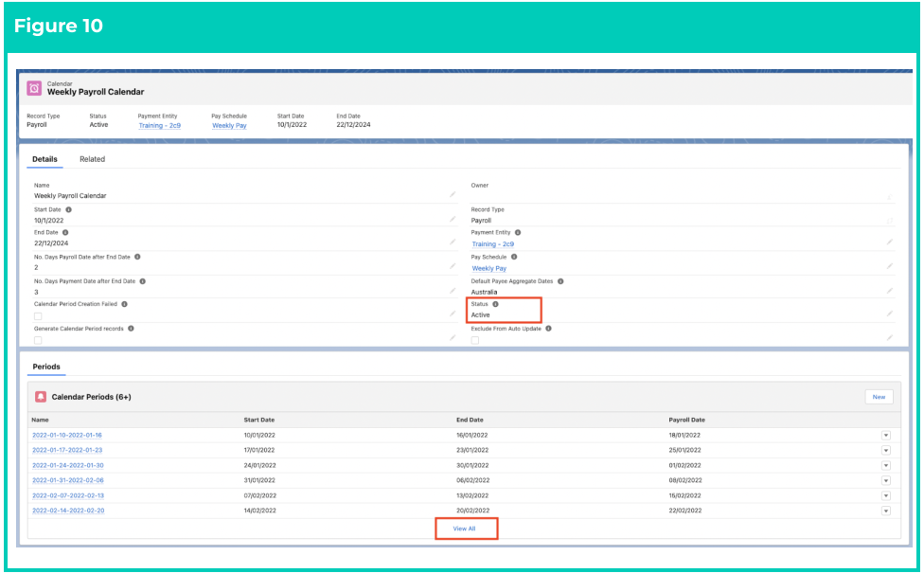Click payroll date 18/01/2022 cell
Viewport: 924px width, 574px height.
coord(684,435)
